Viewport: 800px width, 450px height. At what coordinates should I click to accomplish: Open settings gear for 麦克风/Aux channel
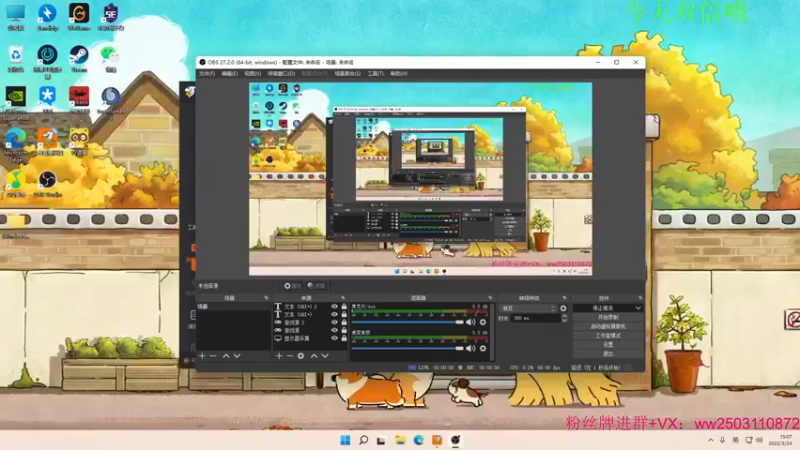point(483,322)
